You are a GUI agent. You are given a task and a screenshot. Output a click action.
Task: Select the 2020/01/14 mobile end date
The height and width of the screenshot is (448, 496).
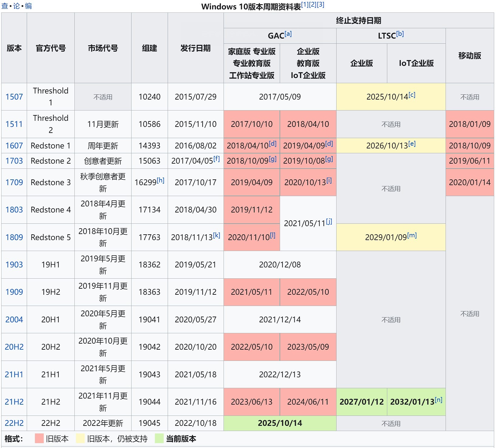pyautogui.click(x=470, y=182)
